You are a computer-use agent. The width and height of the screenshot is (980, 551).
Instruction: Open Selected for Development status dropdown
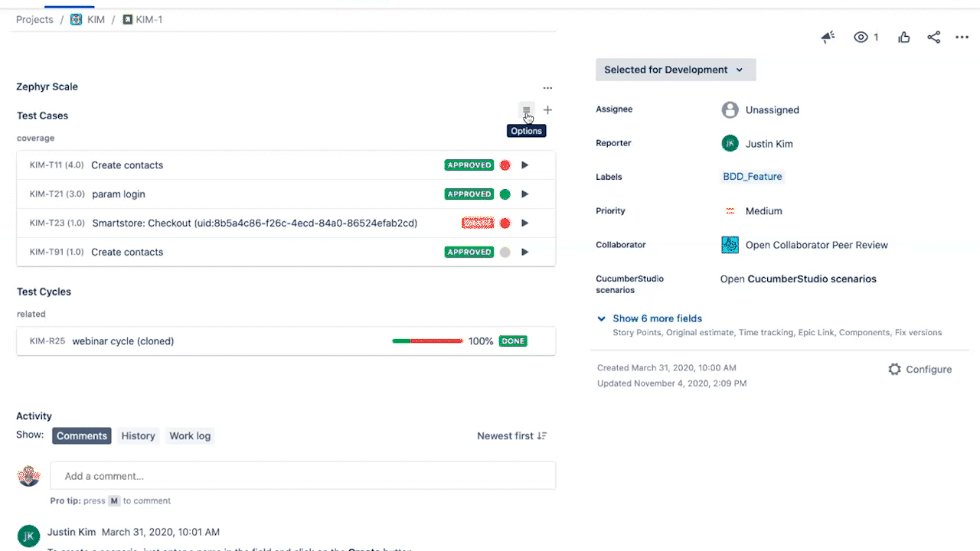[675, 70]
